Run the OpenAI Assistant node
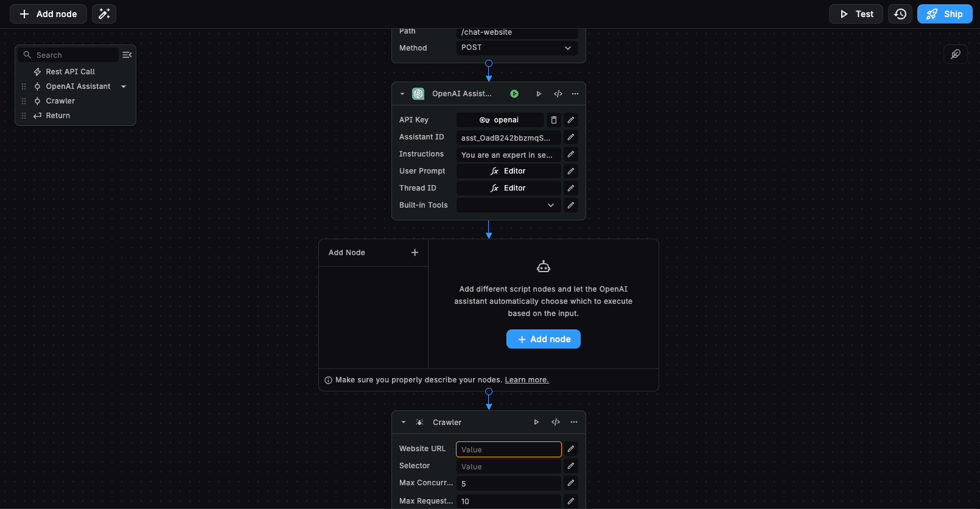 coord(538,94)
